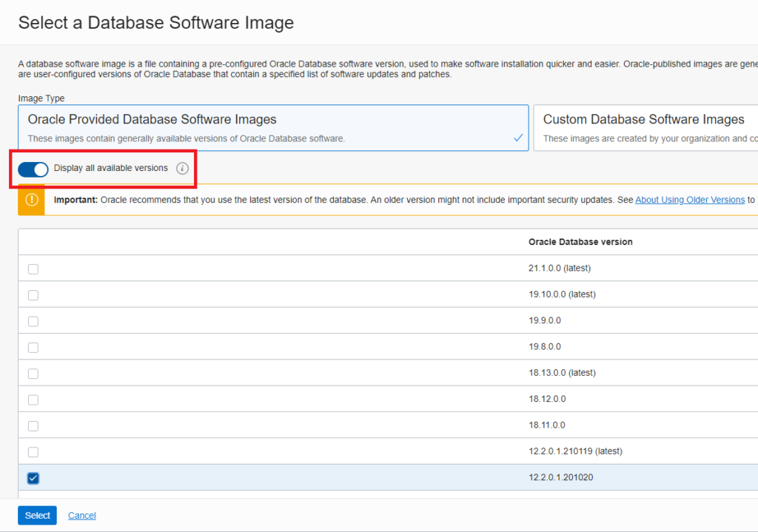Click the 19.9.0.0 version text
The width and height of the screenshot is (758, 532).
(544, 320)
